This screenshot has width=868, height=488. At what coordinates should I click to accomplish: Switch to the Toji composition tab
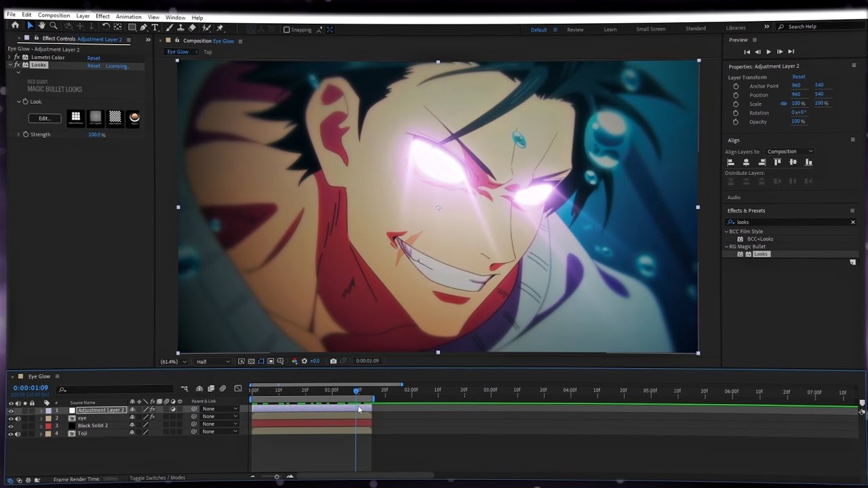tap(208, 52)
